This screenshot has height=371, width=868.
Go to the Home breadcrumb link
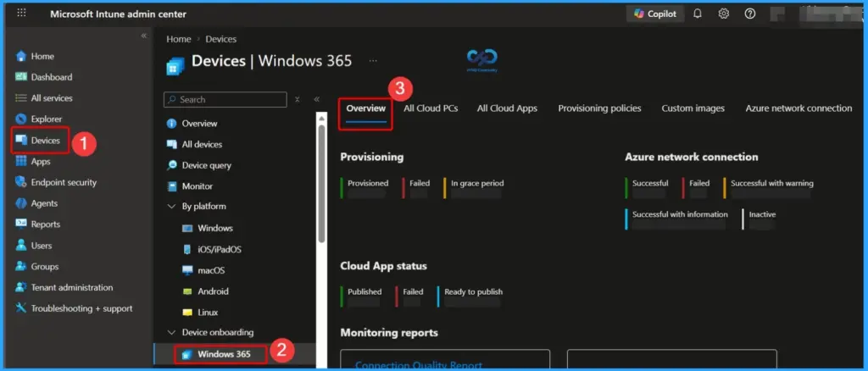(178, 39)
